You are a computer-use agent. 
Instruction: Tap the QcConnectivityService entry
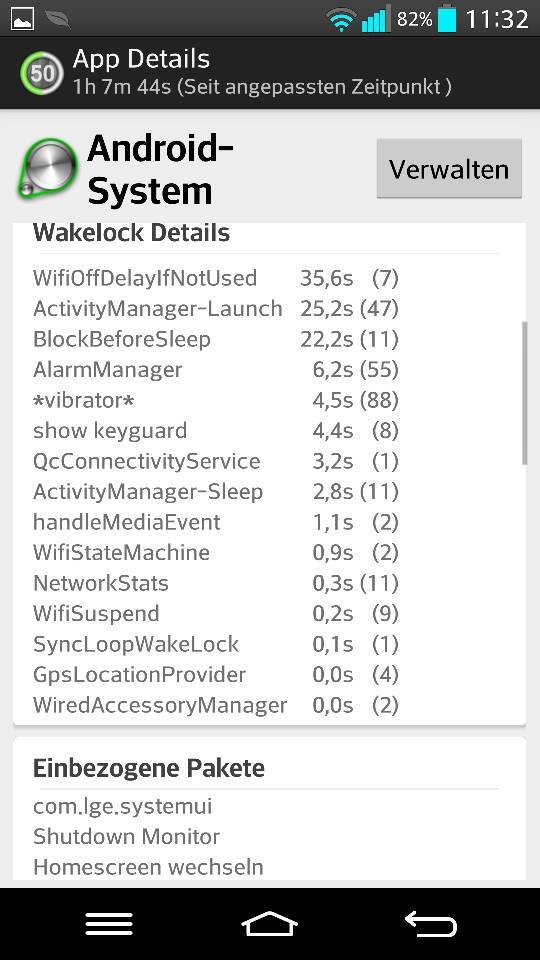coord(216,461)
